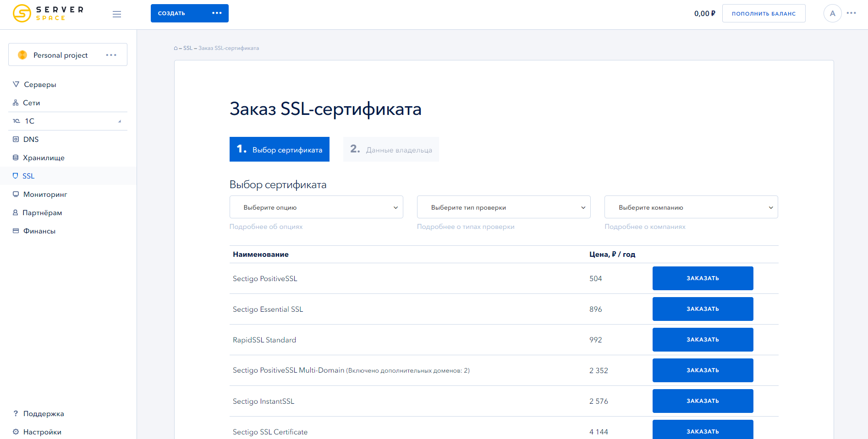Expand the 1C submenu arrow
The width and height of the screenshot is (868, 439).
(x=120, y=121)
